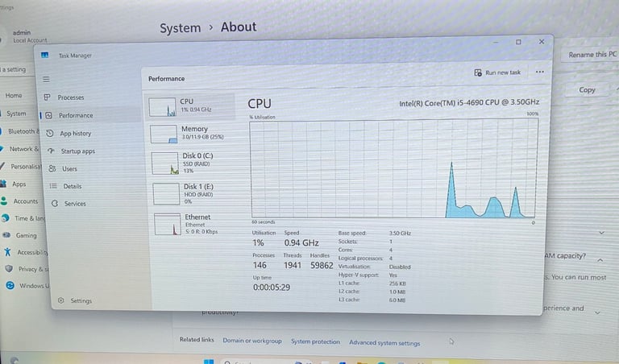This screenshot has height=364, width=619.
Task: Open Apps in Settings sidebar
Action: (19, 184)
